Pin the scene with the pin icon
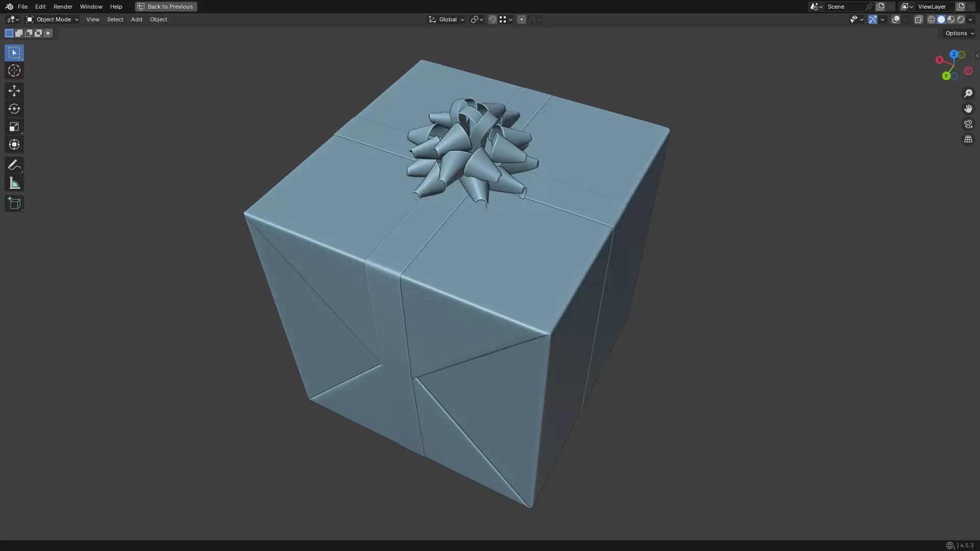This screenshot has width=980, height=551. (x=869, y=7)
